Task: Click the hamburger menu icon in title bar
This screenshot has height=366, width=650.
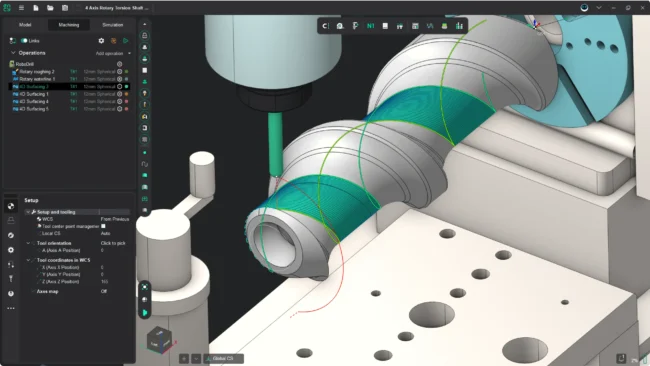Action: coord(21,8)
